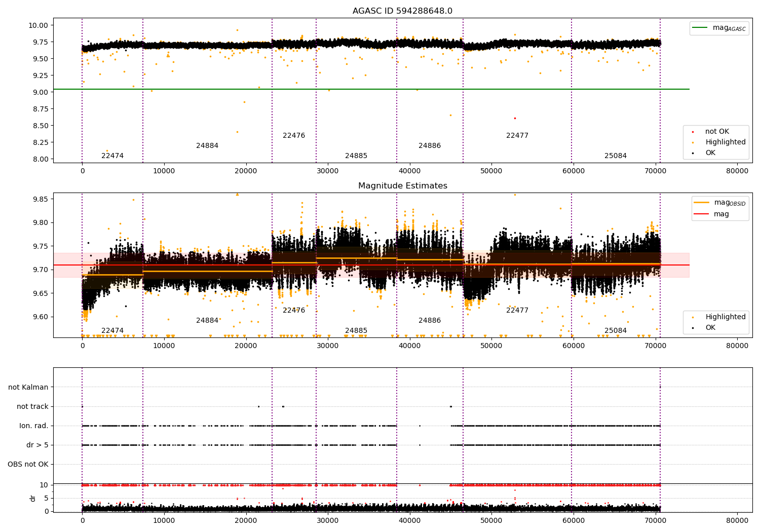
Task: Click obsid label 22476 in AGASC ID plot
Action: 294,136
